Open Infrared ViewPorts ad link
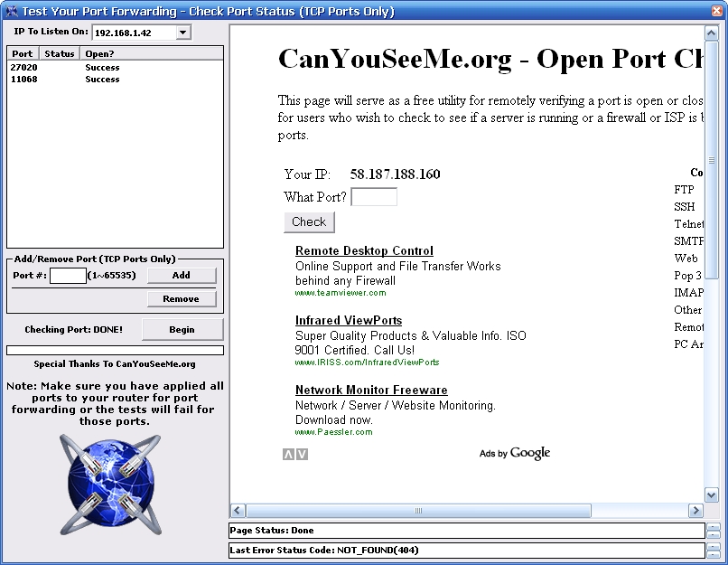The width and height of the screenshot is (728, 565). tap(349, 321)
